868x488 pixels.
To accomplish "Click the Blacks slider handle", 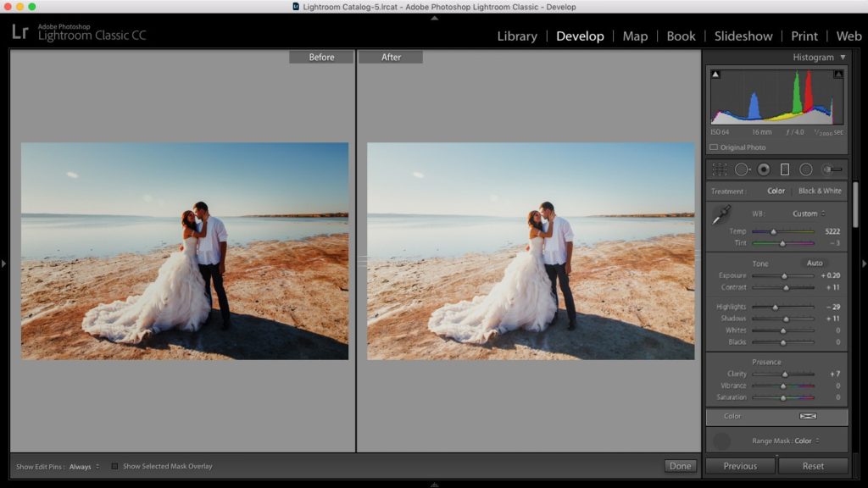I will [x=782, y=342].
